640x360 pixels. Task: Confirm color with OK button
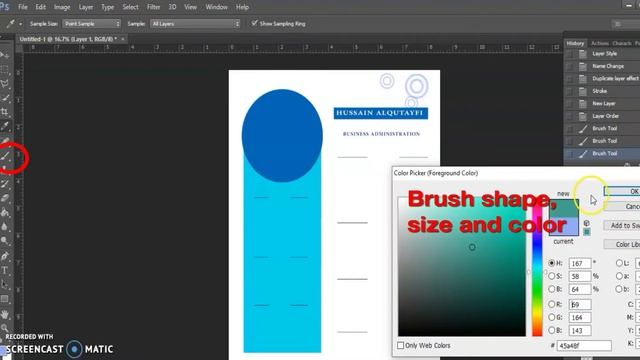622,191
